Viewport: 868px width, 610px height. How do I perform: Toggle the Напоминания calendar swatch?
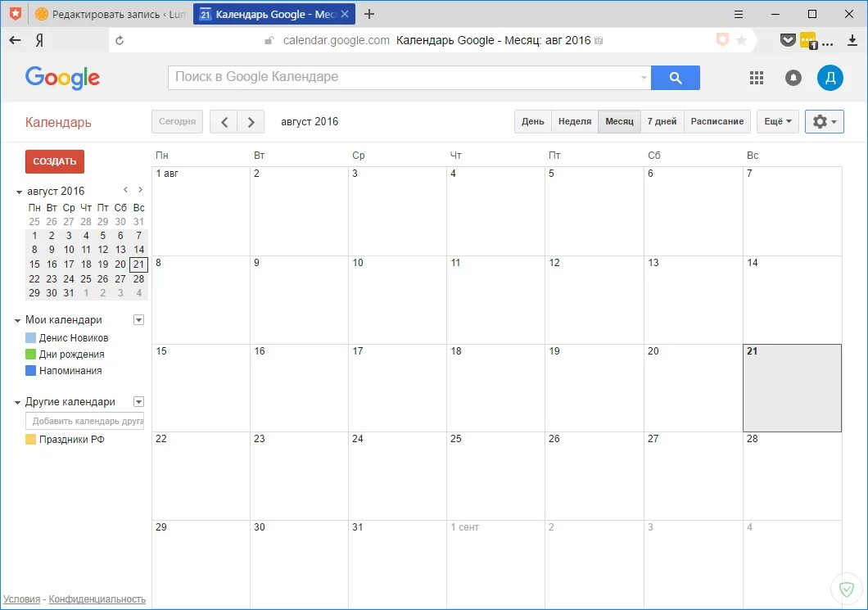point(31,370)
